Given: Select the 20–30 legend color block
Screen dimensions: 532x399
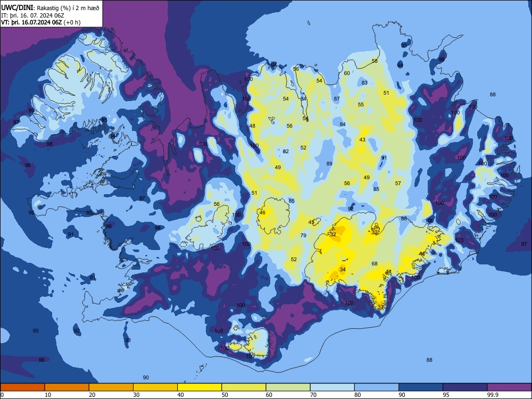Looking at the screenshot, I should [111, 387].
